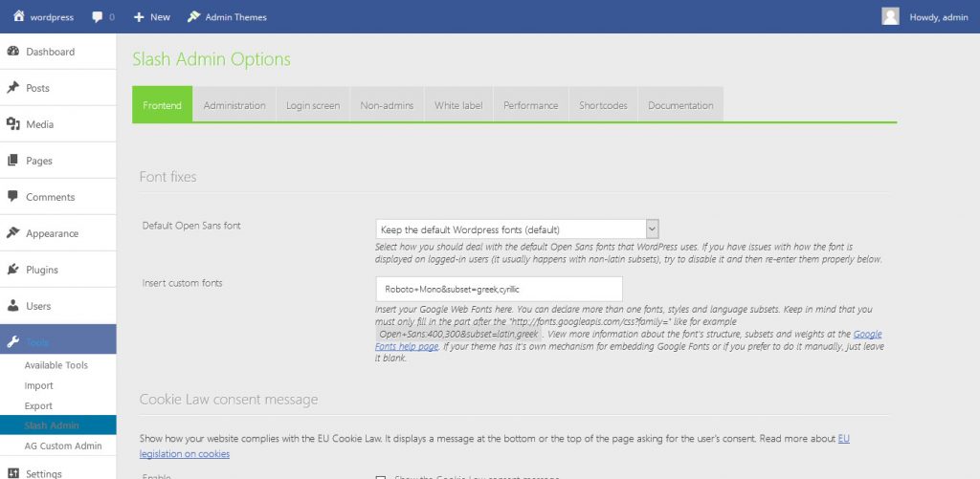Click the Insert custom fonts text field

[499, 289]
